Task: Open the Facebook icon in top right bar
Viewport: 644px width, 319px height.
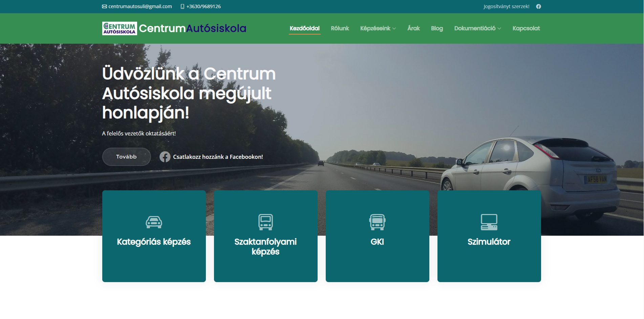Action: tap(538, 6)
